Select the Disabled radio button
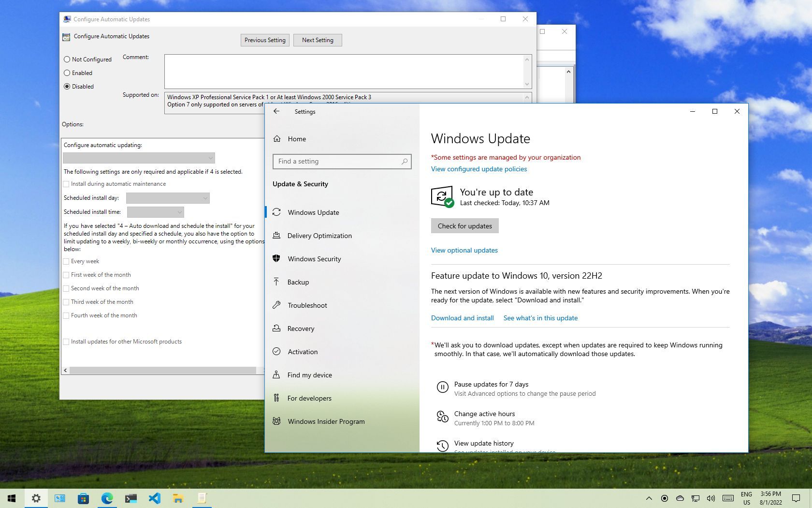 pos(67,86)
